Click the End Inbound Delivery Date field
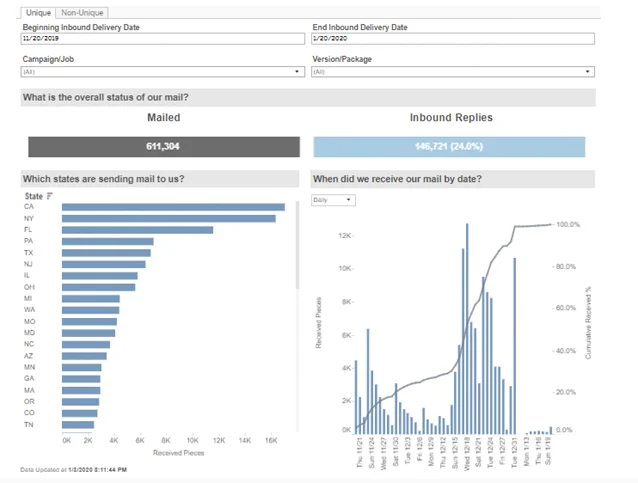This screenshot has width=638, height=483. click(453, 39)
